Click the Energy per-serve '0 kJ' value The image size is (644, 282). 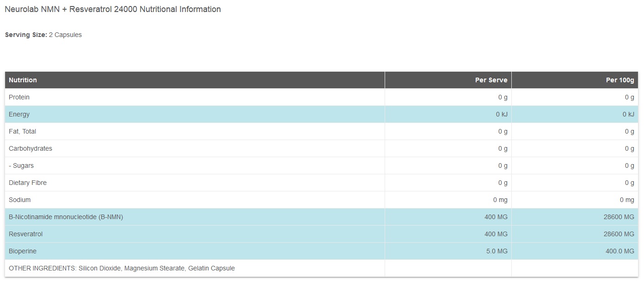(x=502, y=114)
